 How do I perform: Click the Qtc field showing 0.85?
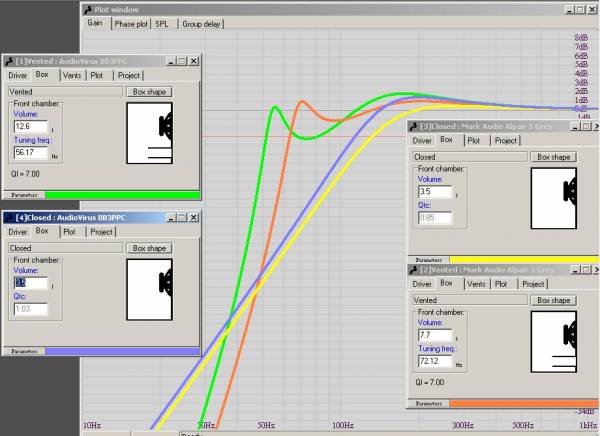[435, 218]
